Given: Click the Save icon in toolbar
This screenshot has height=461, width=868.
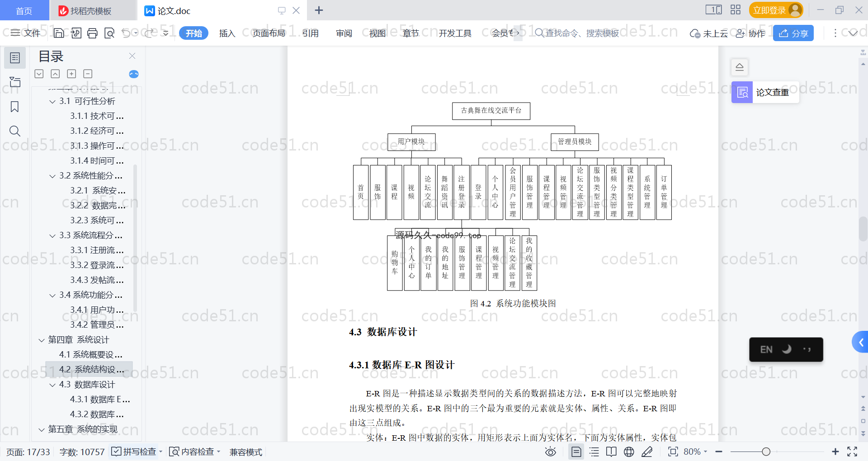Looking at the screenshot, I should [59, 33].
